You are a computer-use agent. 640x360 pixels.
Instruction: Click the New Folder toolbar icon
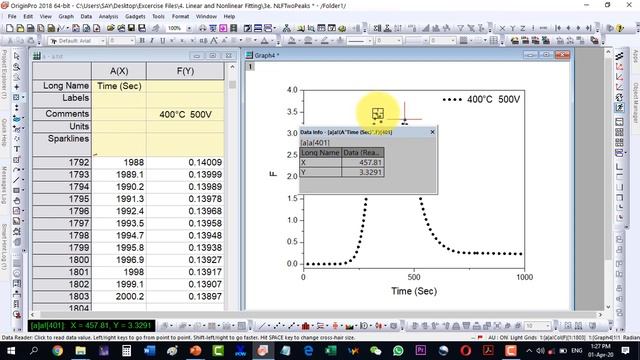point(20,28)
